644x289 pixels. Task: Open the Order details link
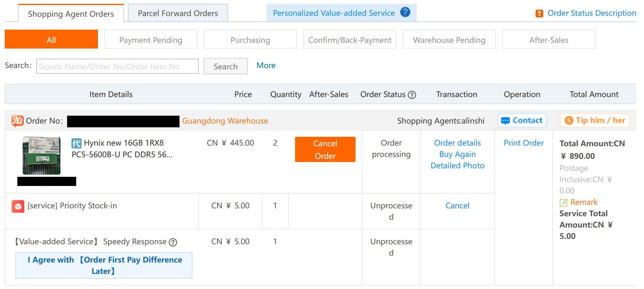(457, 143)
